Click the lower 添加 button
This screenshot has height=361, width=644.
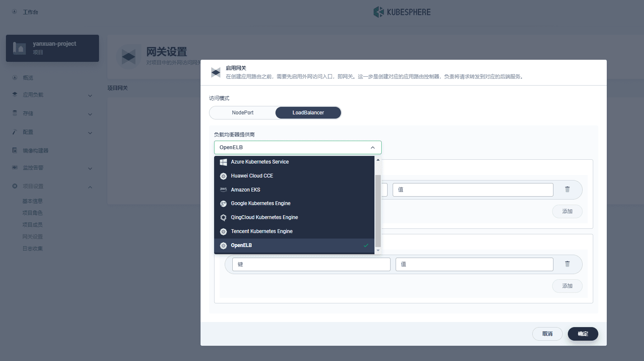[x=567, y=286]
